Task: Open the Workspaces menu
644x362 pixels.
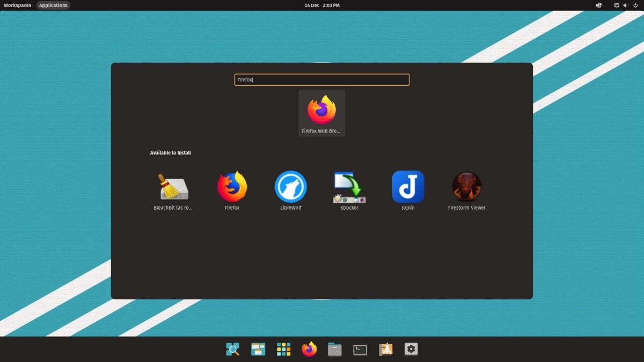Action: point(17,5)
